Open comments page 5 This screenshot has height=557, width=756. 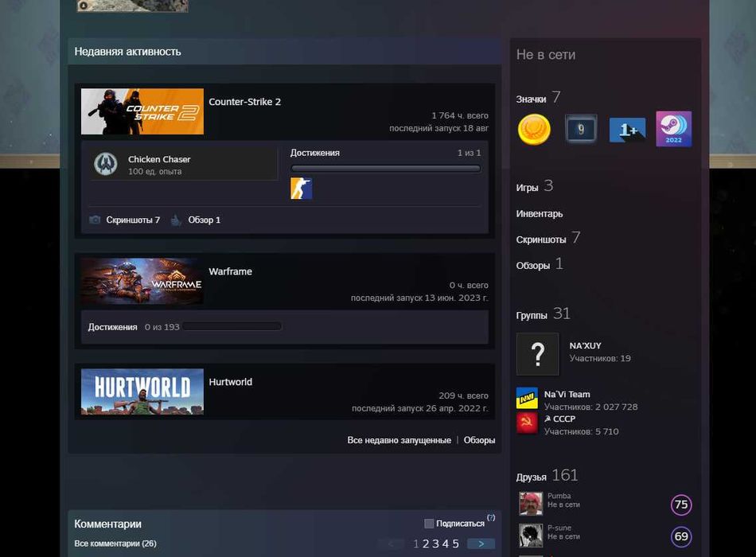click(x=456, y=544)
